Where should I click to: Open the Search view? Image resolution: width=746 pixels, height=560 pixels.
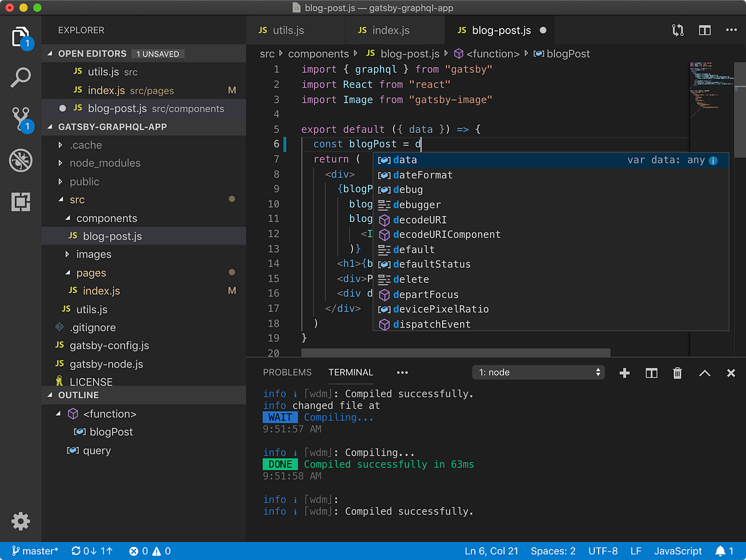tap(21, 77)
